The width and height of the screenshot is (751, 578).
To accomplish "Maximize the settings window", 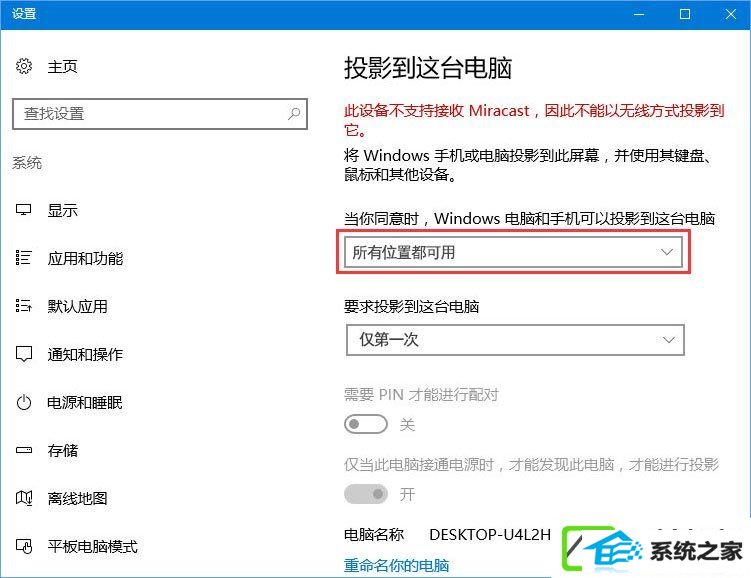I will [x=685, y=14].
